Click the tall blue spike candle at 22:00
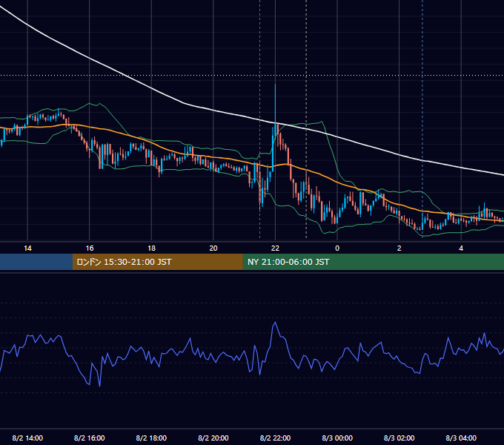 (x=275, y=109)
